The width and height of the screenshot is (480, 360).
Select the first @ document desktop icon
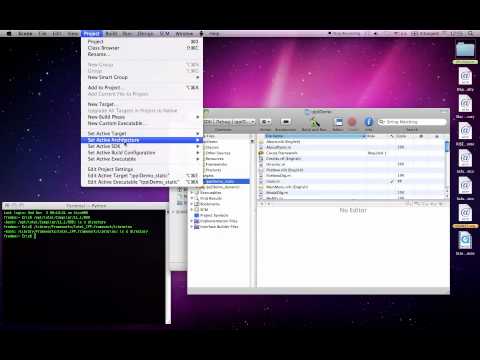tap(465, 76)
